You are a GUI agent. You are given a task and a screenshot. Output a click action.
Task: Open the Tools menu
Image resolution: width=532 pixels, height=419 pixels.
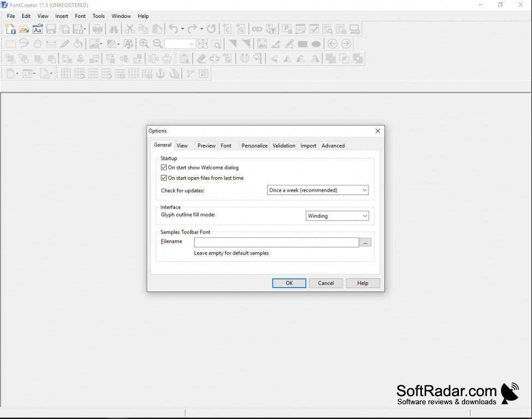(x=99, y=16)
